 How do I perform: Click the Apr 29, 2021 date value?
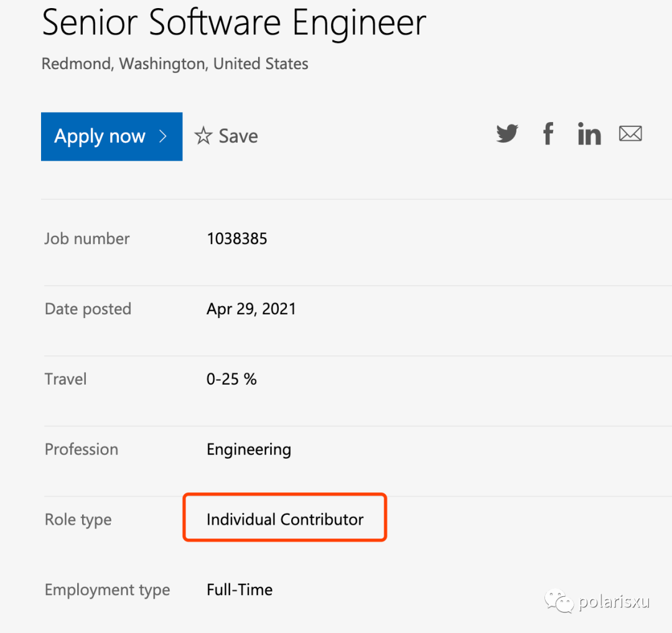click(251, 309)
